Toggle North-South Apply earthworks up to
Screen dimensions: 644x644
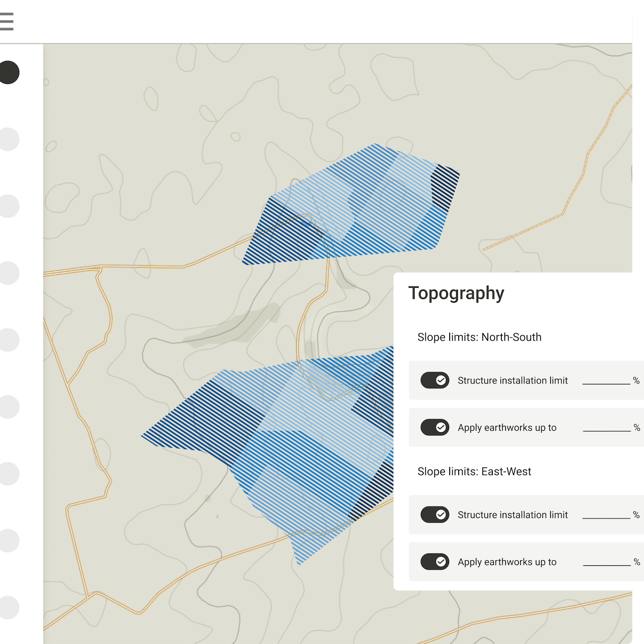pos(435,427)
